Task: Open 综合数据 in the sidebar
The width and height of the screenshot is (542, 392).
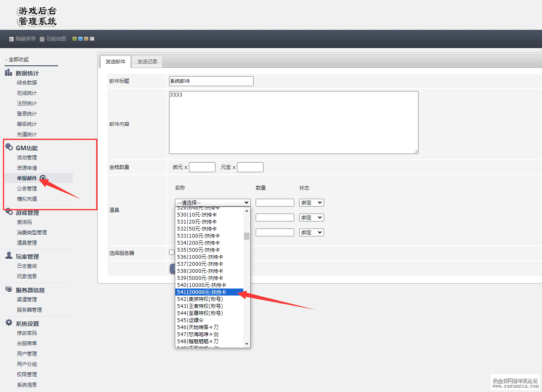Action: tap(27, 83)
